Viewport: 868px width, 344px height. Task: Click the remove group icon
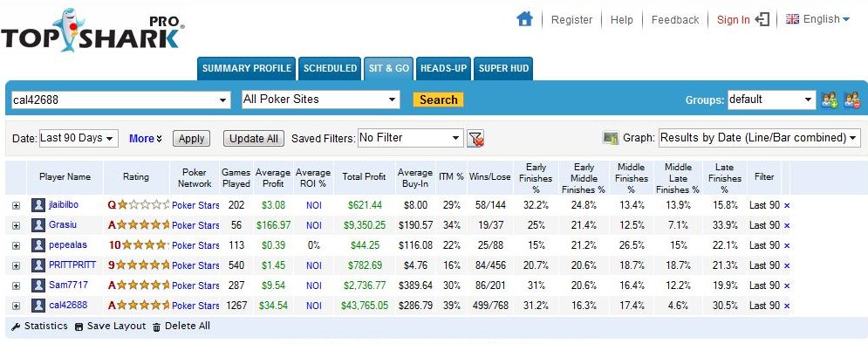coord(851,100)
